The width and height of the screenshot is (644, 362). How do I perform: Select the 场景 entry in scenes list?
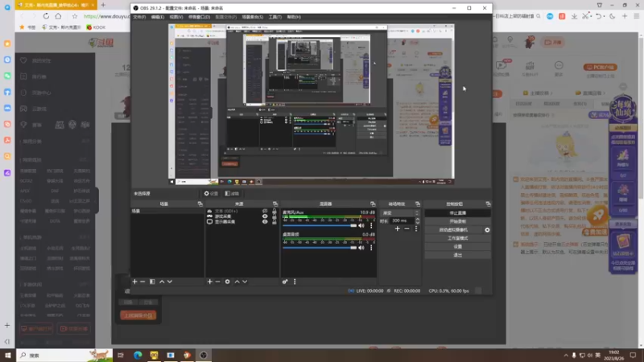tap(167, 211)
